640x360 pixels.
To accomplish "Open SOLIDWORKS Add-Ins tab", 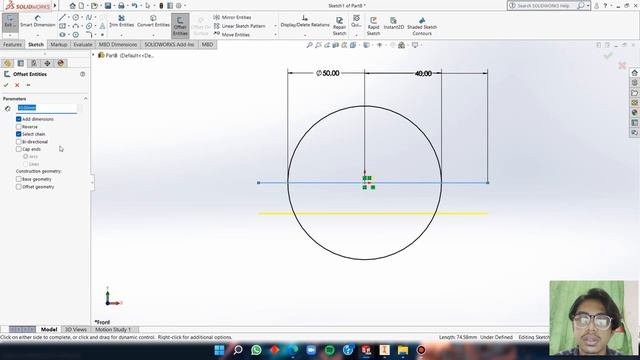I will click(x=169, y=44).
